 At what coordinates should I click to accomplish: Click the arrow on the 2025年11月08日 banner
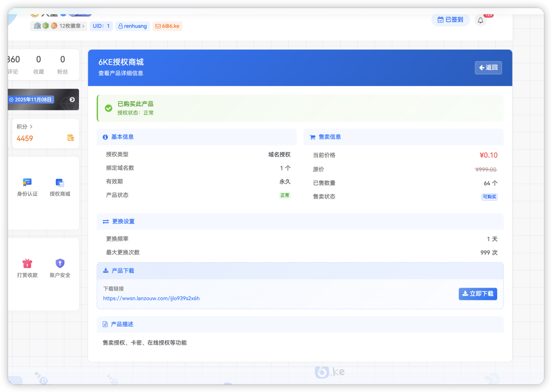click(x=71, y=99)
